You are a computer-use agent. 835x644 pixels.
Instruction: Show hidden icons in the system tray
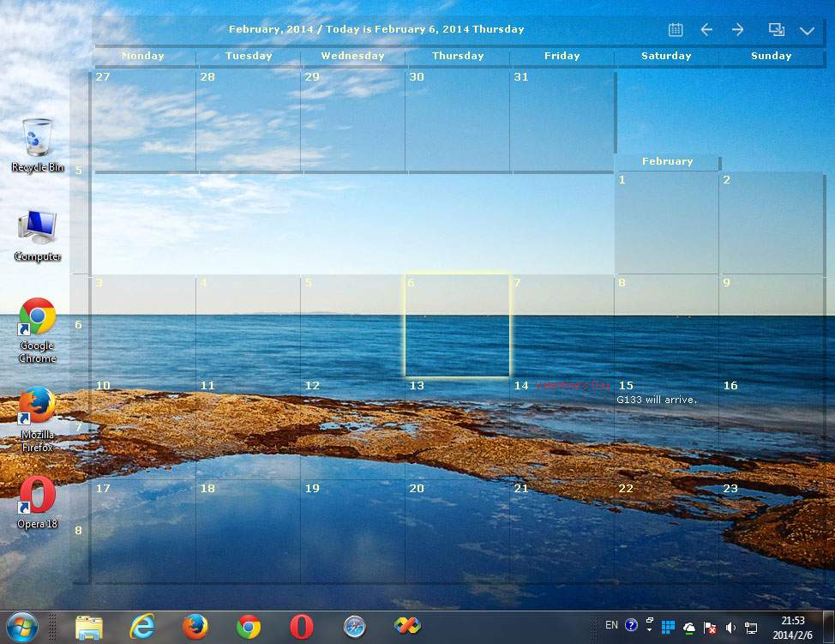pos(649,627)
